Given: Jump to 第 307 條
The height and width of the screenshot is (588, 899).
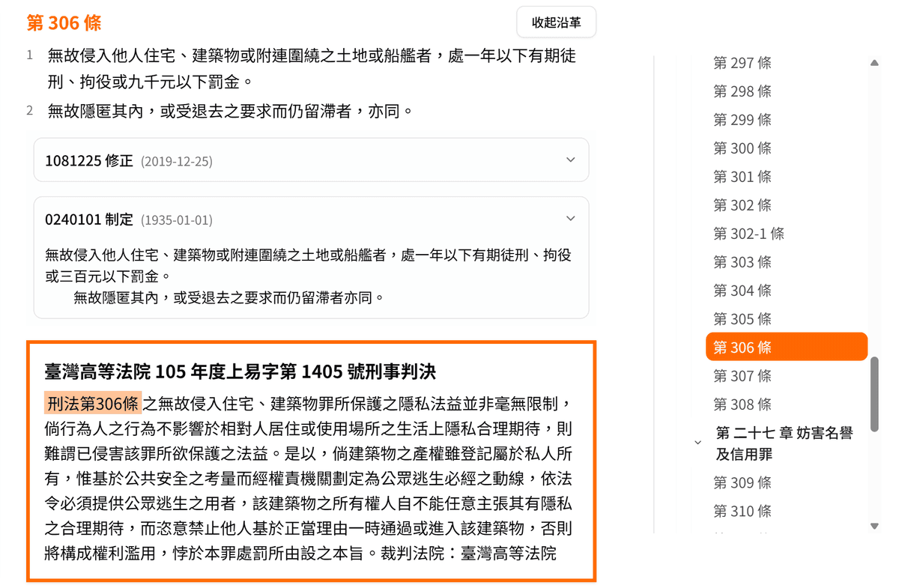Looking at the screenshot, I should pyautogui.click(x=742, y=376).
